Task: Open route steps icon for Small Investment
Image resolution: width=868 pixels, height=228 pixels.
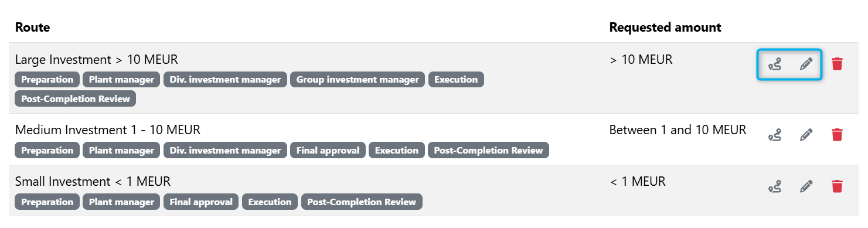Action: click(775, 186)
